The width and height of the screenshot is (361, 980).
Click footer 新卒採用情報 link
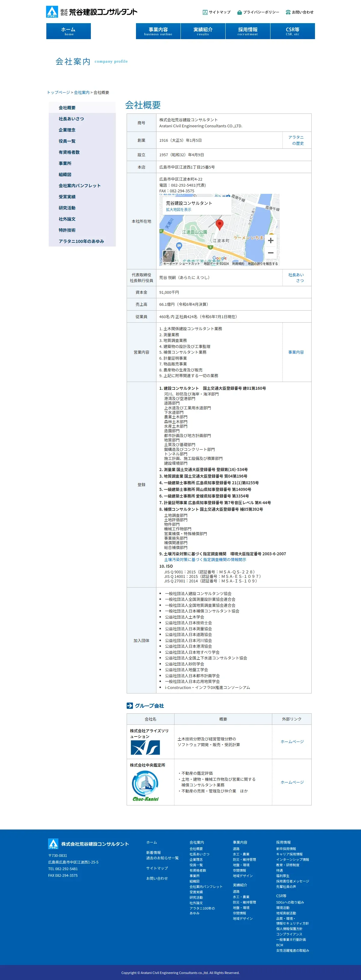[x=286, y=849]
